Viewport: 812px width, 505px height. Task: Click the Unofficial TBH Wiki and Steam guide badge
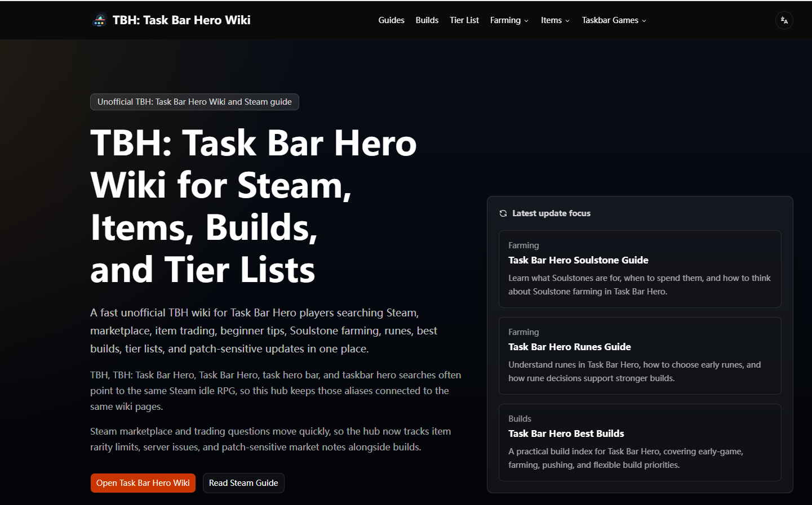194,102
